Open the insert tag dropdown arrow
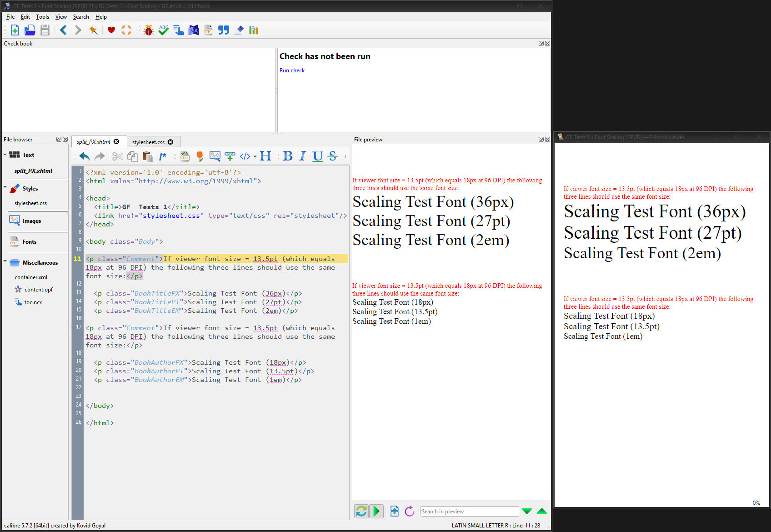 pyautogui.click(x=255, y=157)
